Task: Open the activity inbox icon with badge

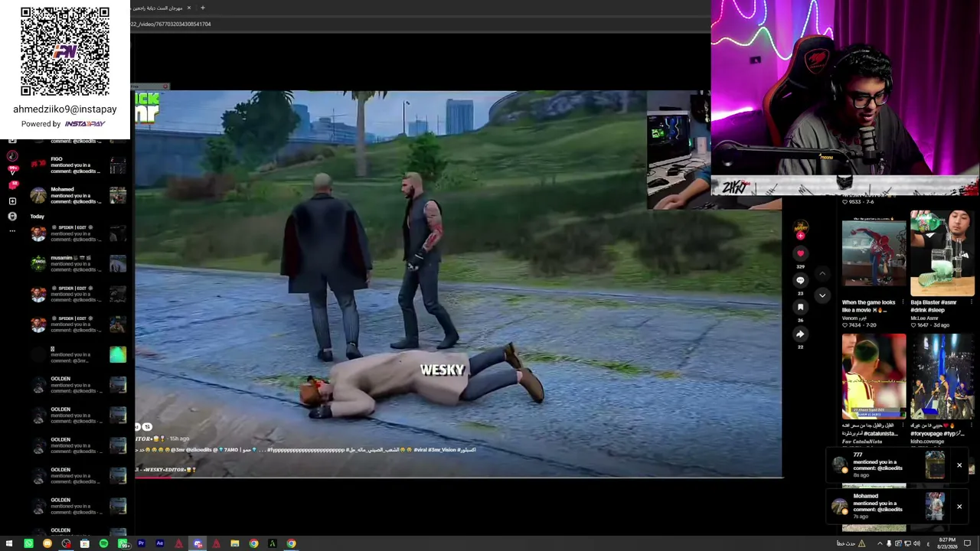Action: (x=11, y=186)
